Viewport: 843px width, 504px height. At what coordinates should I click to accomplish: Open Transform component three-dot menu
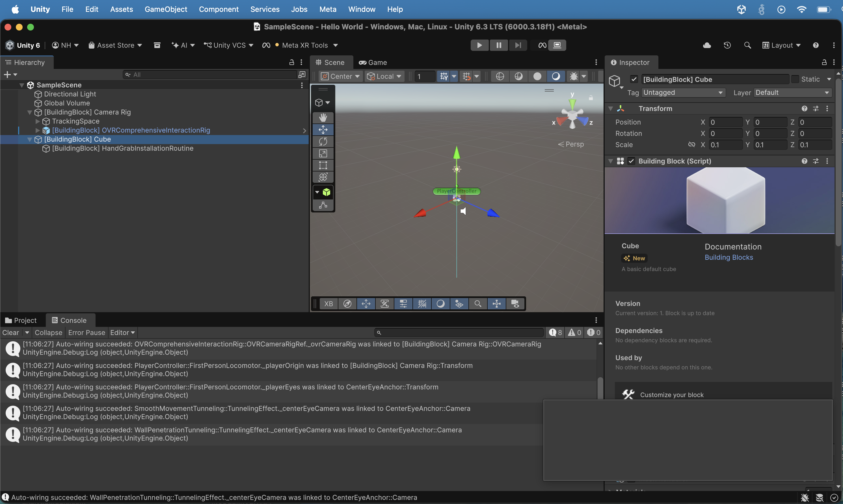(827, 108)
